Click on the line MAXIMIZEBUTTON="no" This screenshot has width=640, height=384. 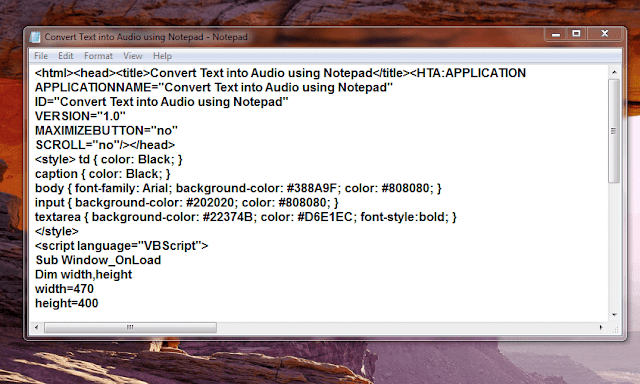click(107, 131)
